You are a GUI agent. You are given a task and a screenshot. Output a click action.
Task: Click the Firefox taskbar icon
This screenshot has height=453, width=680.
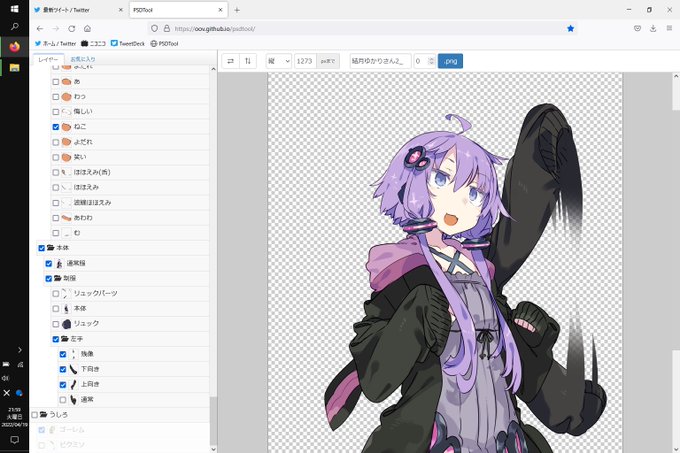(x=14, y=46)
